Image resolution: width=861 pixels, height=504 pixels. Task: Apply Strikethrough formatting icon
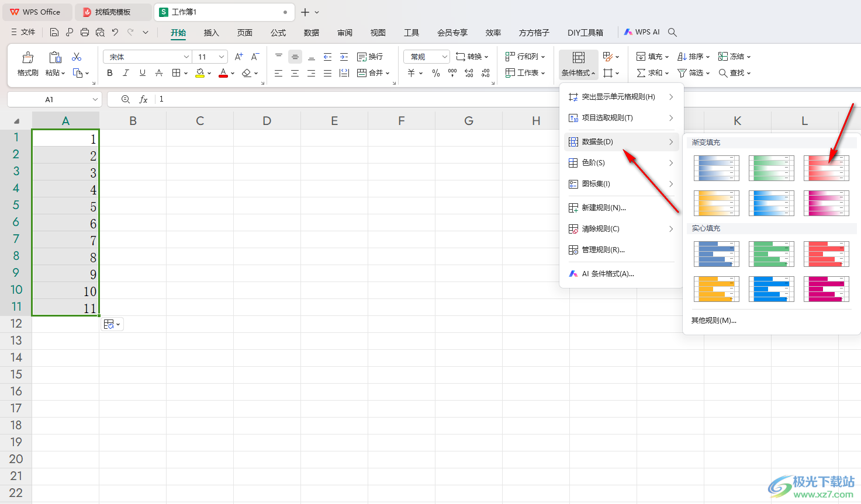[159, 73]
